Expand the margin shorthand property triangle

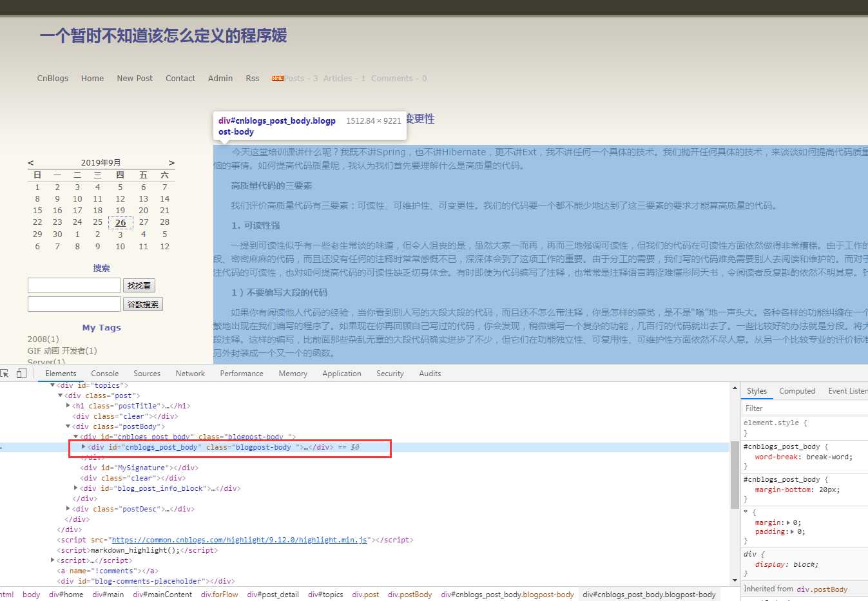tap(788, 523)
